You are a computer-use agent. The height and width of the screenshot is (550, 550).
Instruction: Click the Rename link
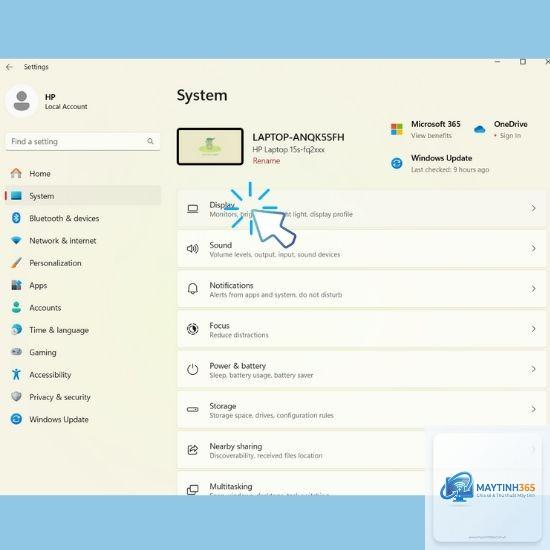coord(266,161)
